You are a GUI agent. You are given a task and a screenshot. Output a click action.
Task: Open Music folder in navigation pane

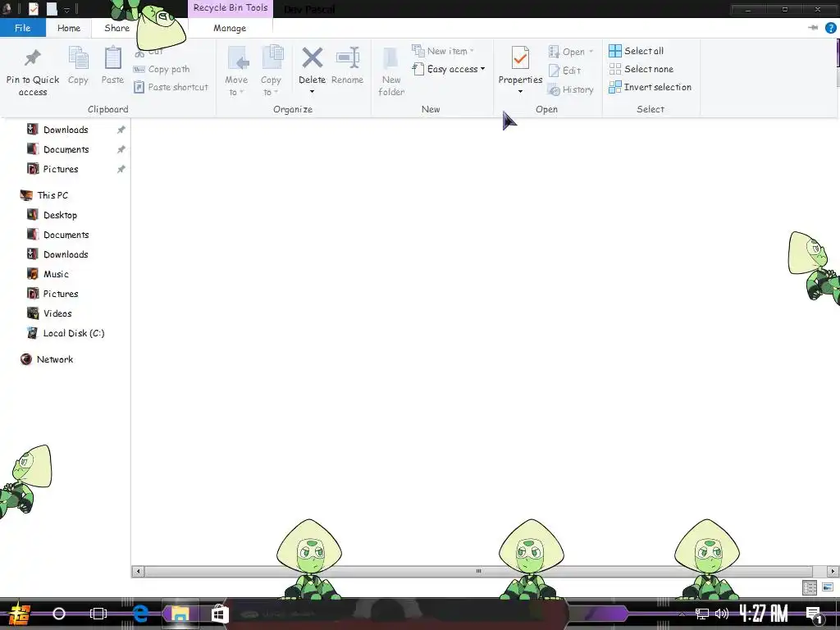(56, 274)
